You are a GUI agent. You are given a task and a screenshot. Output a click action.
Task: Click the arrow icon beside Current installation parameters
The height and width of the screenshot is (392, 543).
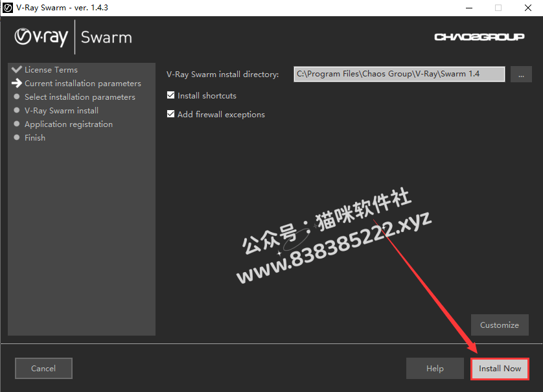coord(17,83)
